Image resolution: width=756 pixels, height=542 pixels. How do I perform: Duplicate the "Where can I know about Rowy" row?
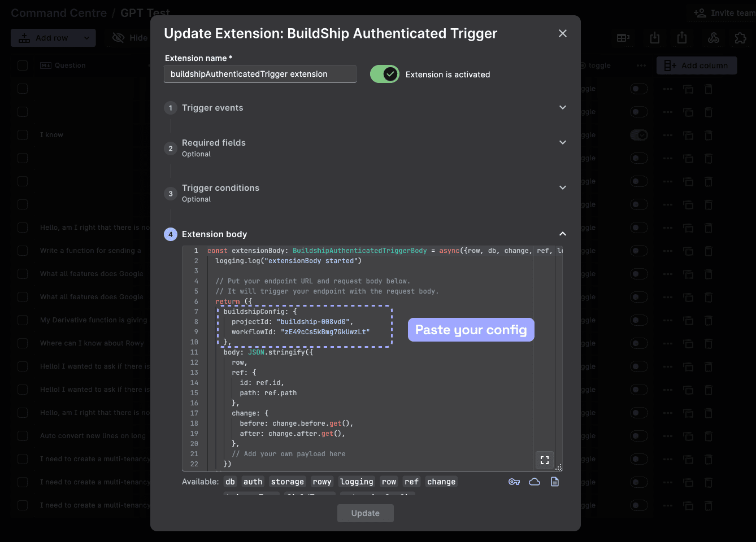click(688, 343)
